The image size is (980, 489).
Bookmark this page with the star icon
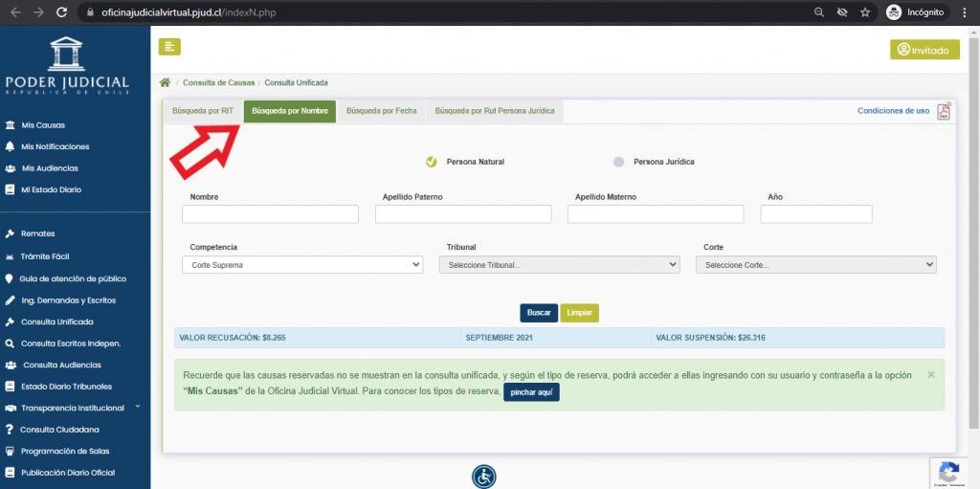coord(865,11)
